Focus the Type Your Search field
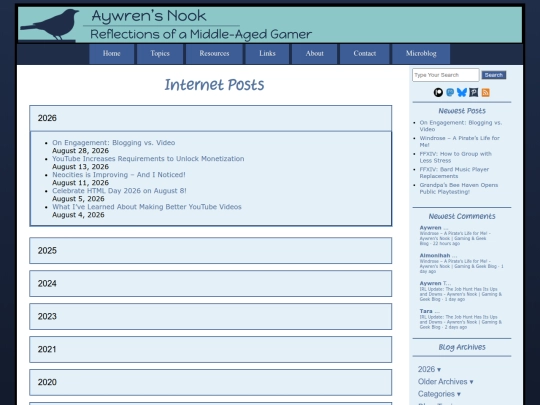The image size is (540, 405). 446,75
